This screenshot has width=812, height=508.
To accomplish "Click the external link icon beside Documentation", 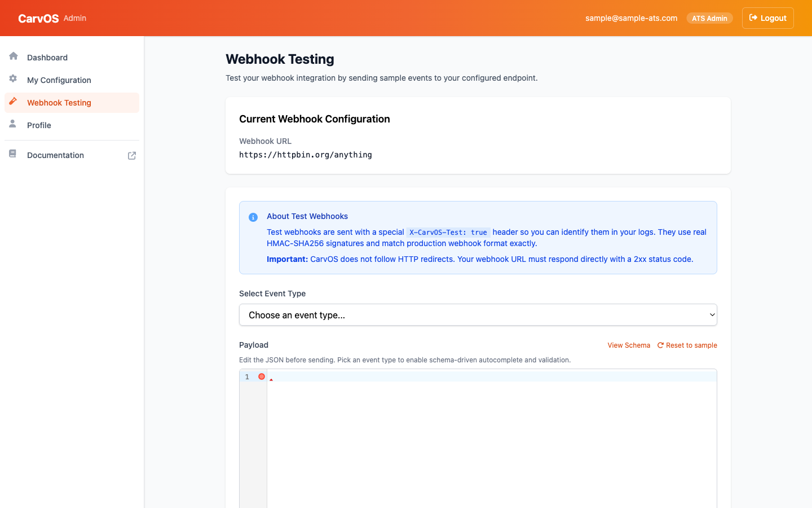I will click(x=132, y=155).
